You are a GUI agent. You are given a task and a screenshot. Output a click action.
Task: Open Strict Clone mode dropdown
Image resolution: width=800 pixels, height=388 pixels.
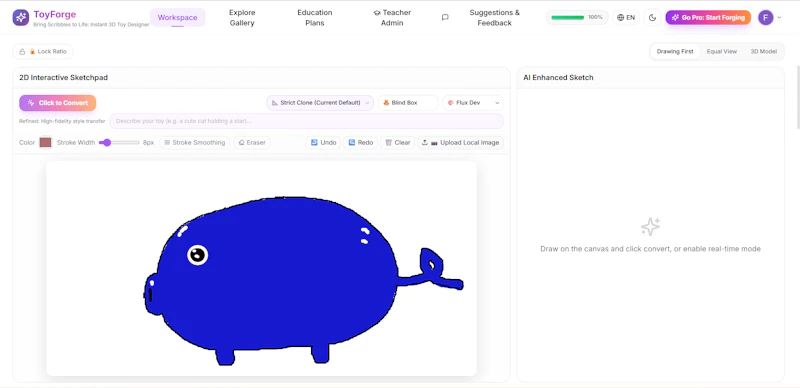(x=320, y=103)
